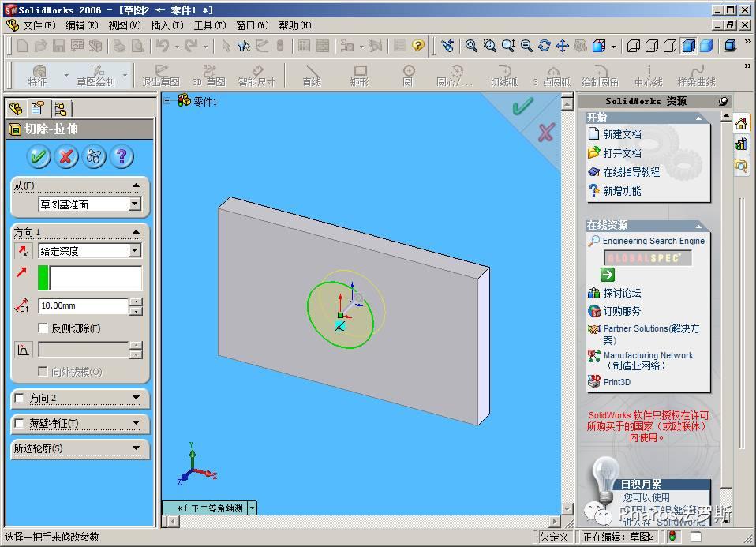This screenshot has height=547, width=756.
Task: Toggle the 向外拔模 draft outward checkbox
Action: (43, 371)
